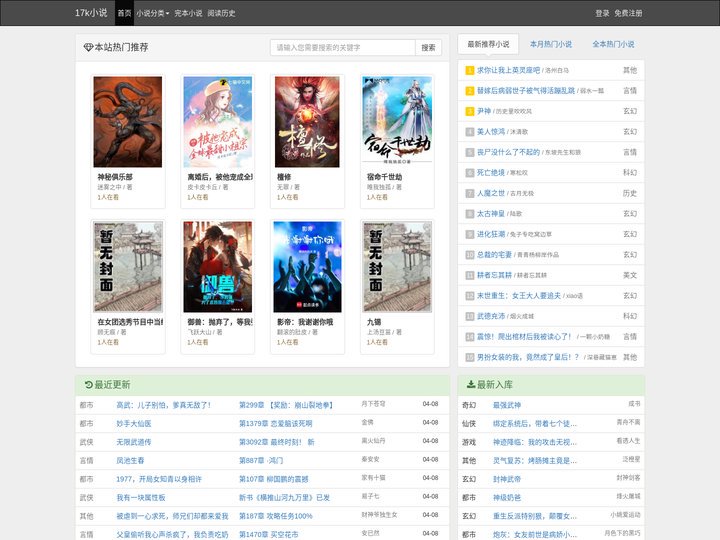
Task: Open 替嫁后病弱世子被气得活蹦乱跳
Action: click(x=526, y=91)
